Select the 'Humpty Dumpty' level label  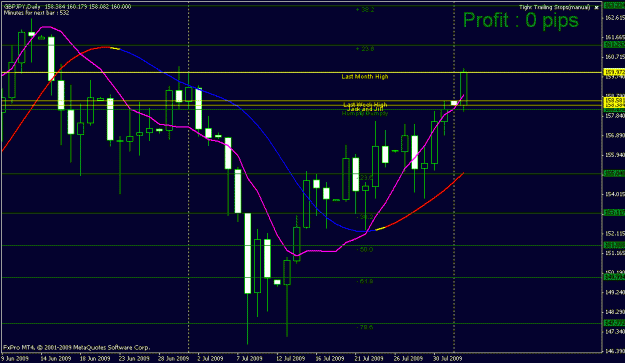coord(365,114)
